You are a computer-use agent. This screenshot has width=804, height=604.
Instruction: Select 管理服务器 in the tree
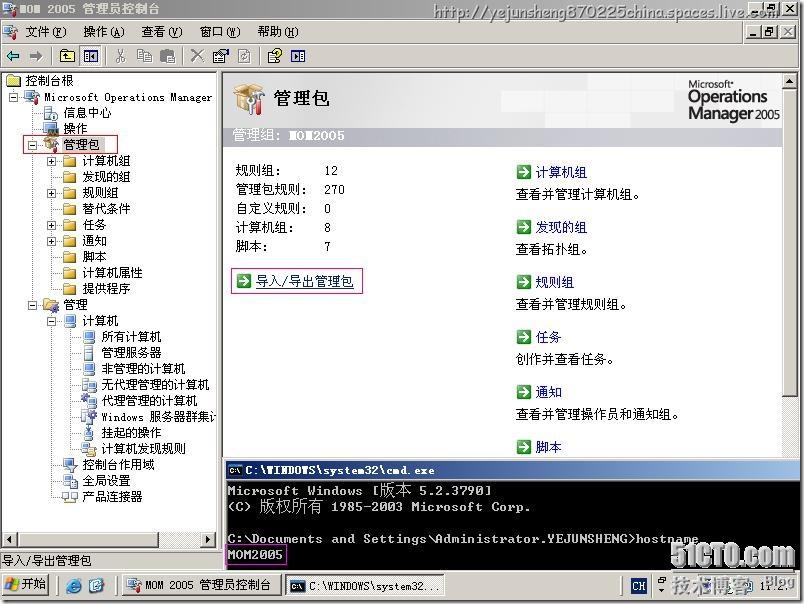click(131, 352)
